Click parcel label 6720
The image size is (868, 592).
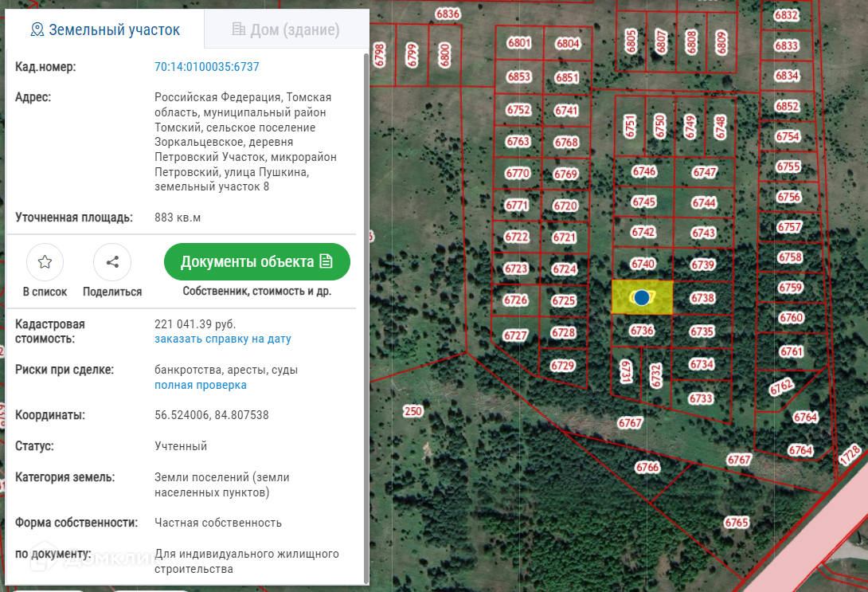pos(565,206)
